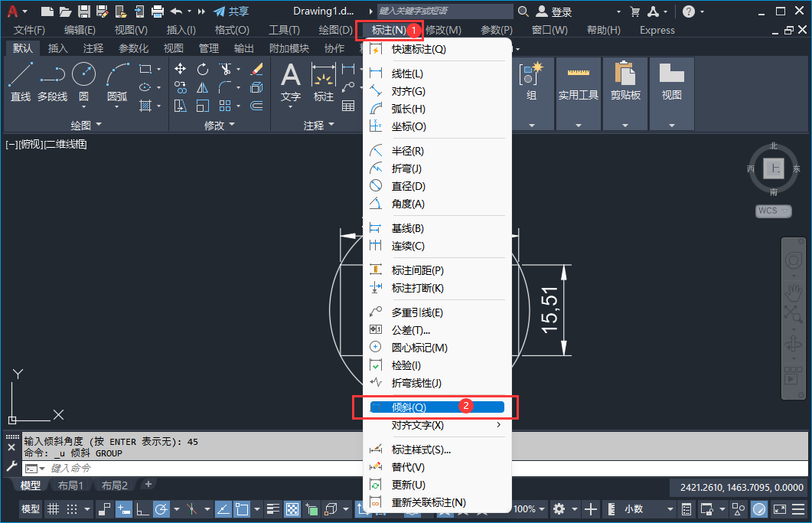Switch to the 布局1 layout tab
The height and width of the screenshot is (523, 812).
[70, 485]
